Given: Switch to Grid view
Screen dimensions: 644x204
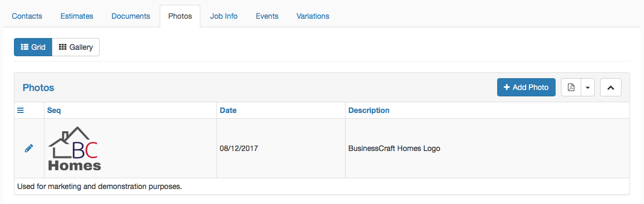Looking at the screenshot, I should tap(33, 47).
